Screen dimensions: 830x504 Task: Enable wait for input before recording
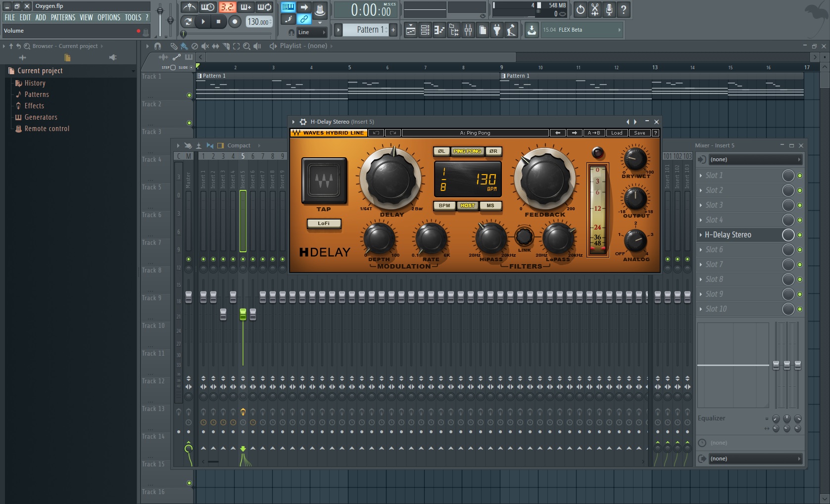pyautogui.click(x=208, y=7)
